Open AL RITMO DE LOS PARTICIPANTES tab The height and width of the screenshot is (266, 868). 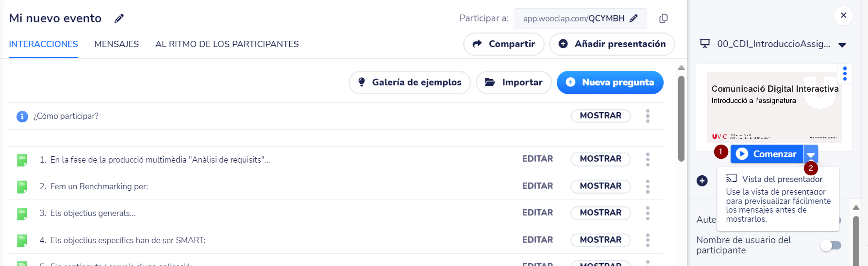[227, 44]
